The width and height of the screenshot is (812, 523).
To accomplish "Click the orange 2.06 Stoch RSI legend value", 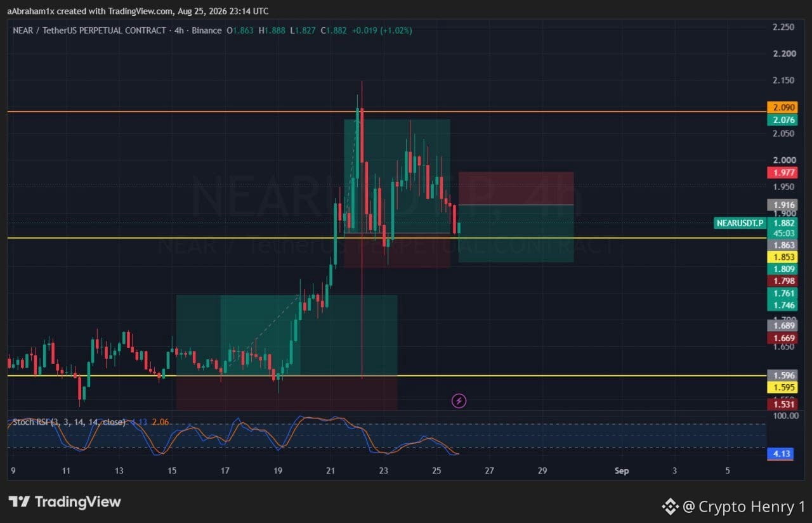I will (x=160, y=422).
